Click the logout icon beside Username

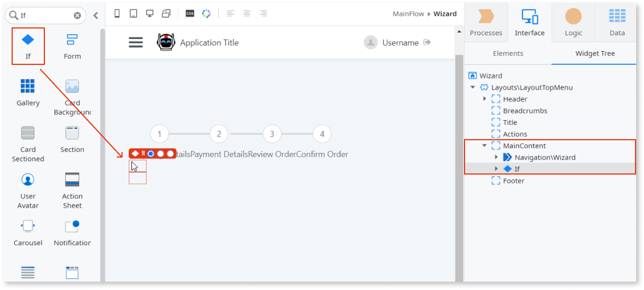[x=428, y=42]
